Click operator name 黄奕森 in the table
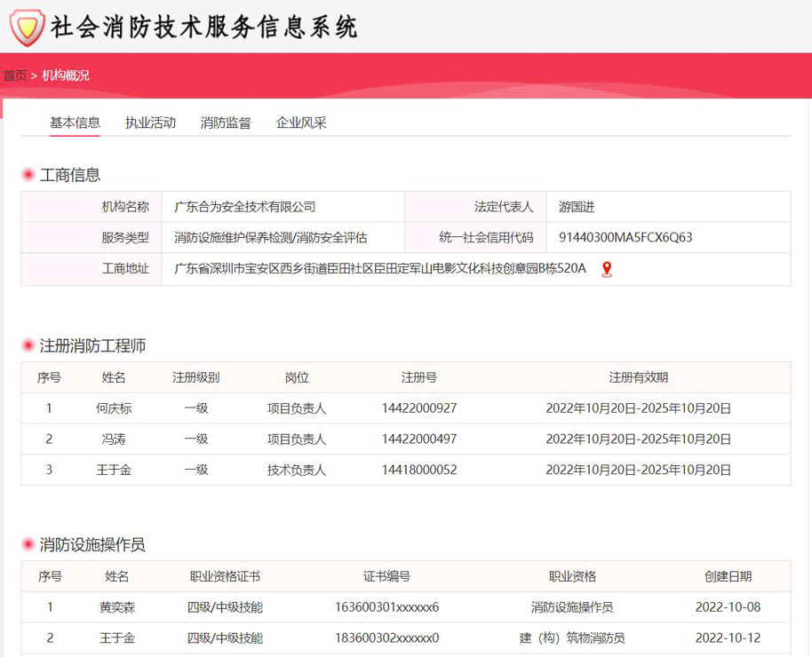Screen dimensions: 812x657 click(117, 607)
